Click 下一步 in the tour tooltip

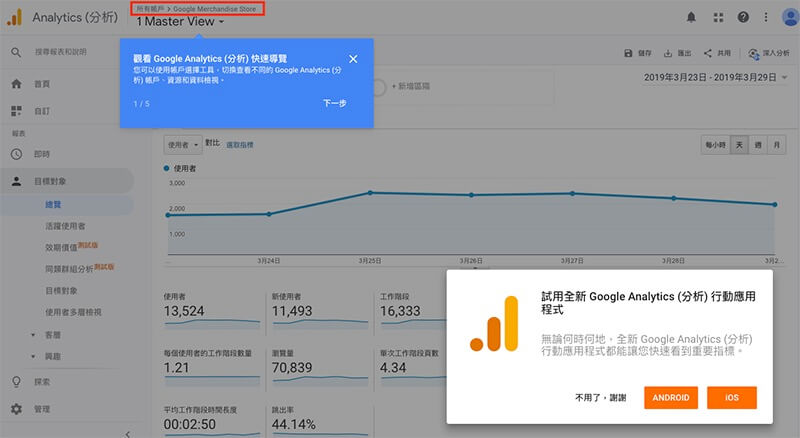coord(335,103)
